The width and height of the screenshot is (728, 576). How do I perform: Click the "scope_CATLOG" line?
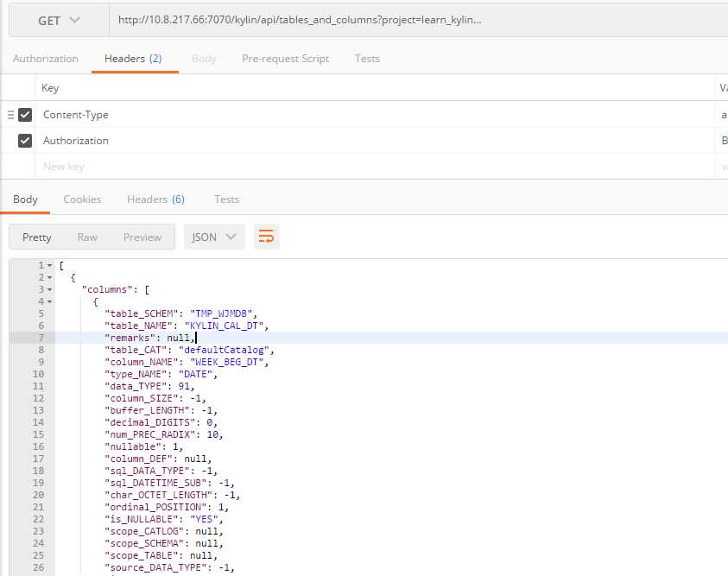(x=163, y=531)
